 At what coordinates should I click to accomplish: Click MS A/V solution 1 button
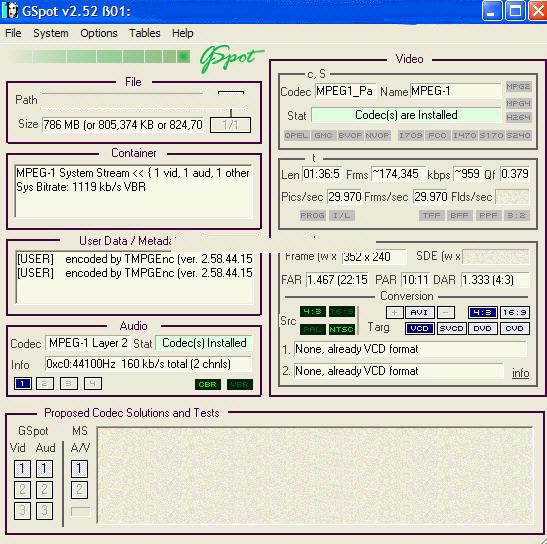[79, 469]
